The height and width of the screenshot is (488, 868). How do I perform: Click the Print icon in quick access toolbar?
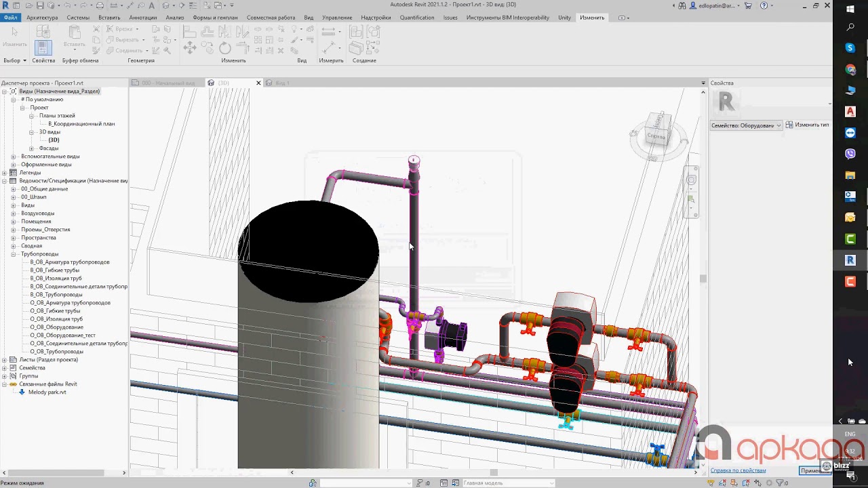(x=100, y=5)
